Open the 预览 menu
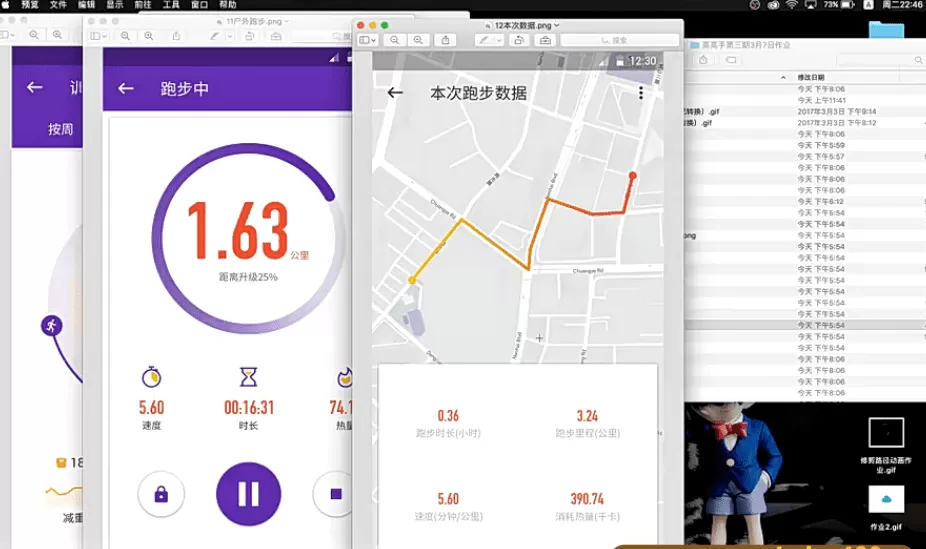The image size is (926, 549). pos(30,5)
